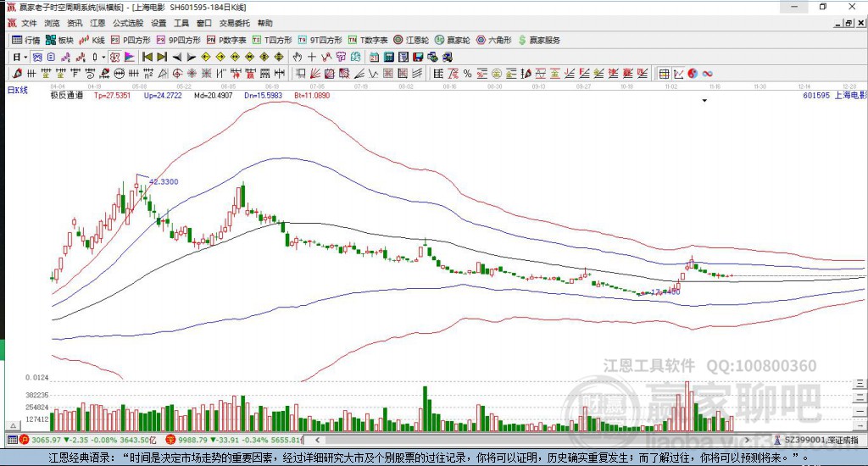The height and width of the screenshot is (466, 868).
Task: Open the 赢家轮 tool
Action: point(453,40)
